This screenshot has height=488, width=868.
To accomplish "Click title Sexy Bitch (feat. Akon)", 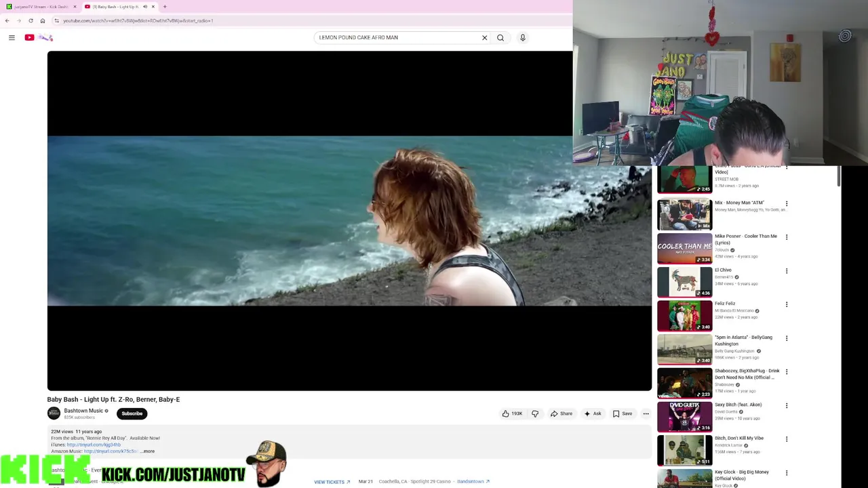I will (x=738, y=405).
